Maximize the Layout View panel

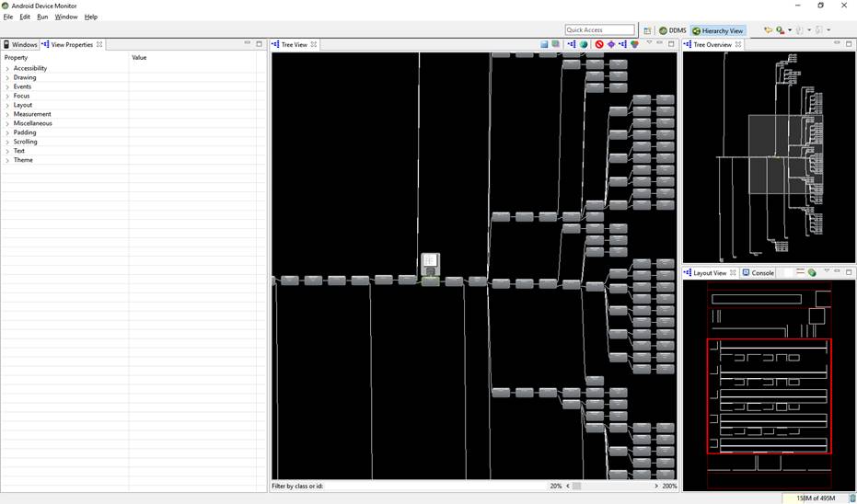click(849, 271)
